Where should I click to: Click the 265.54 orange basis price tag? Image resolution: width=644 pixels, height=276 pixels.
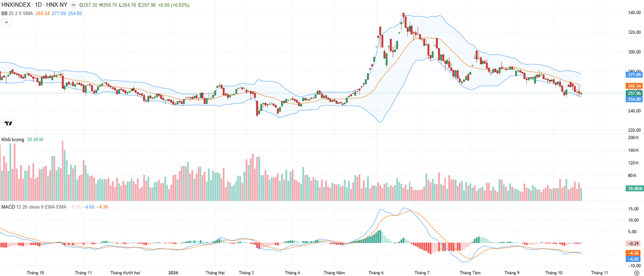(634, 86)
